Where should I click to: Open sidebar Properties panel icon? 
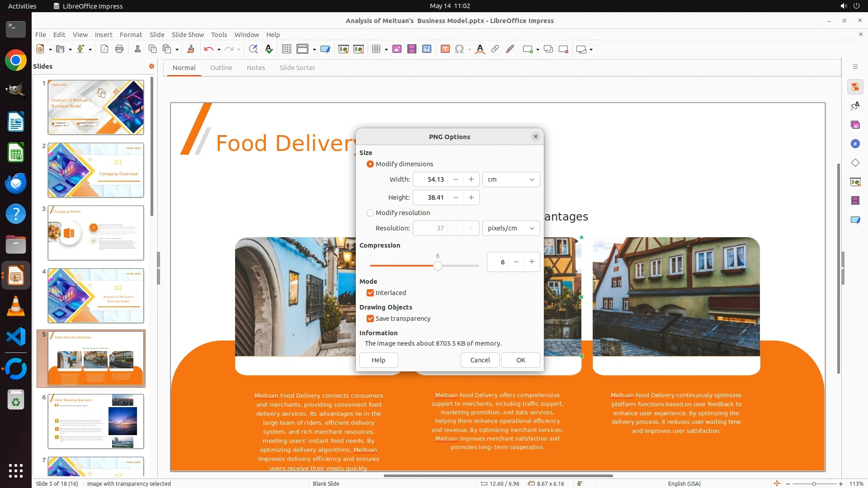855,87
